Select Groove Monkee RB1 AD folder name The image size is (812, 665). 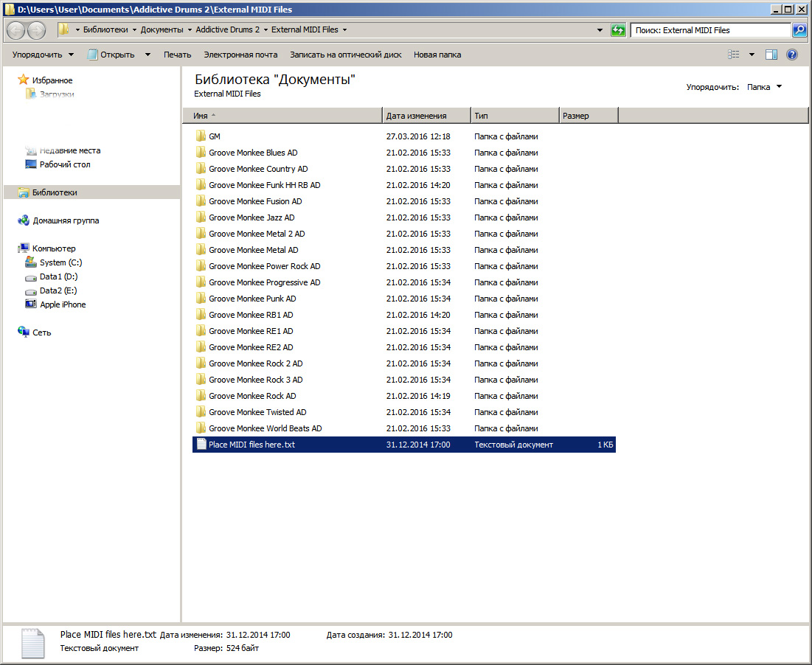pos(251,315)
